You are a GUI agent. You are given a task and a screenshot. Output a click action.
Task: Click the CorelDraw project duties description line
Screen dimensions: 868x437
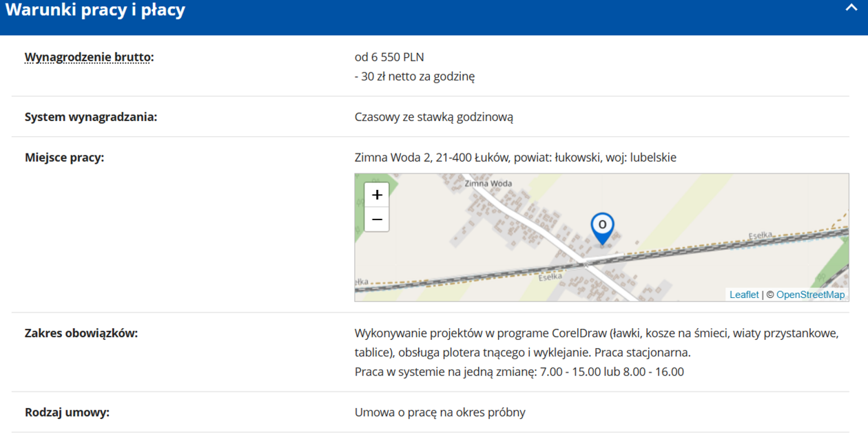point(596,334)
